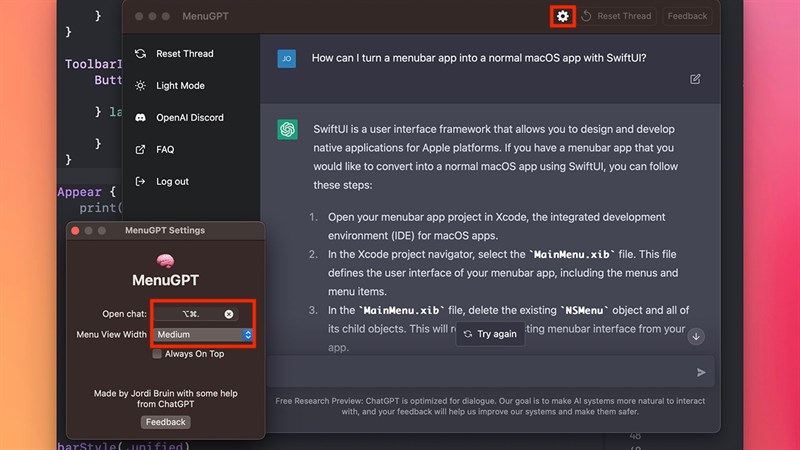Edit the question using the pencil icon
The height and width of the screenshot is (450, 800).
click(695, 79)
